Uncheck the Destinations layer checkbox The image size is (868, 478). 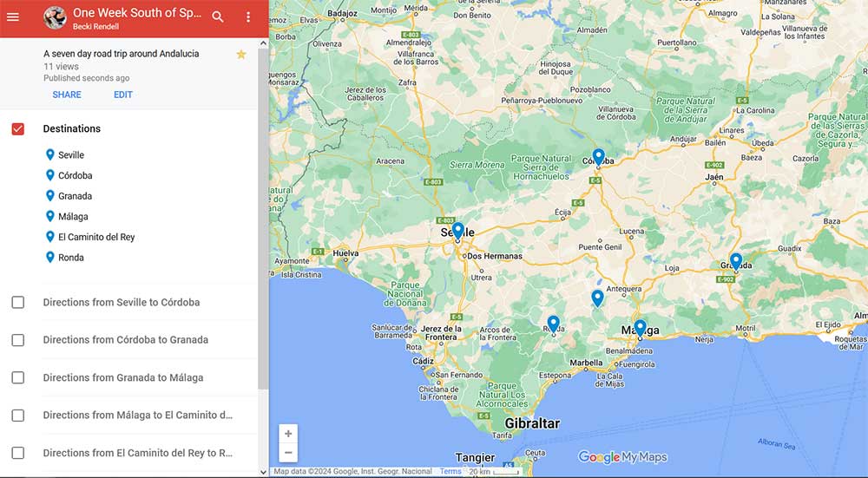[x=17, y=129]
